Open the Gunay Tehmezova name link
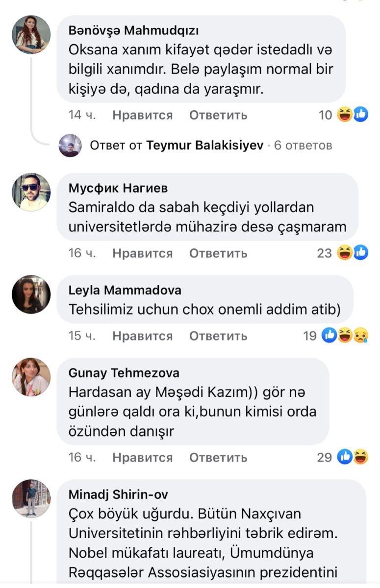 tap(124, 373)
